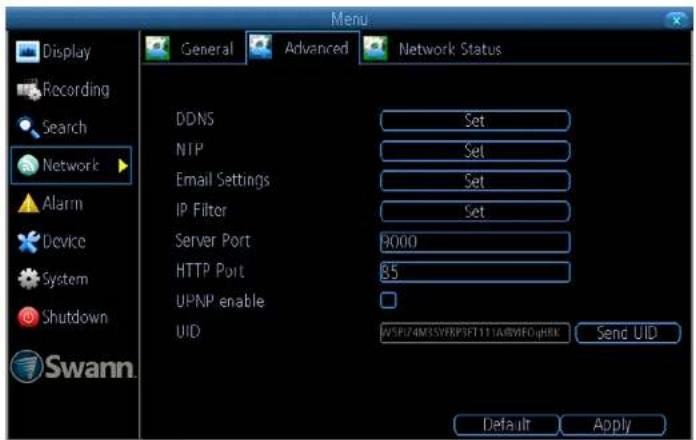Image resolution: width=696 pixels, height=440 pixels.
Task: Click the Apply button
Action: coord(613,425)
